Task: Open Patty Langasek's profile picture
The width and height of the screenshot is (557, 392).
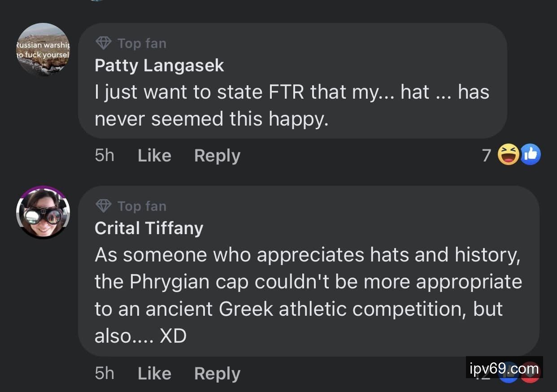Action: pyautogui.click(x=43, y=49)
